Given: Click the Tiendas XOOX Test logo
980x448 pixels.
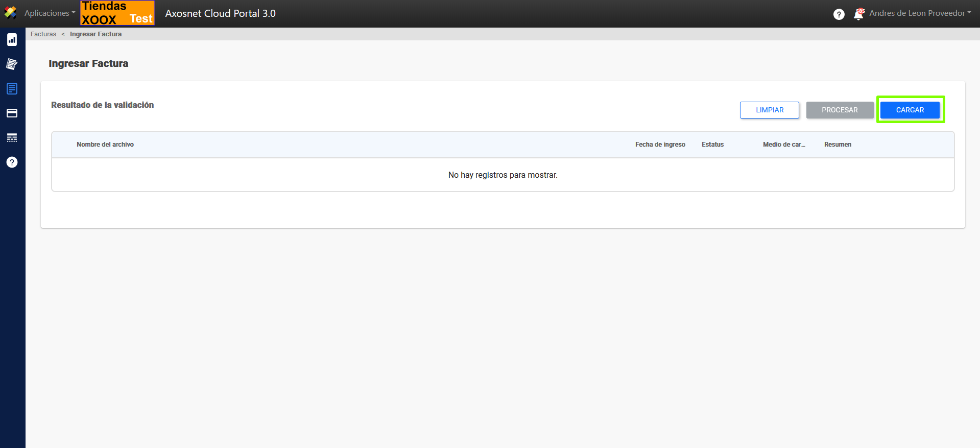Looking at the screenshot, I should (x=117, y=13).
